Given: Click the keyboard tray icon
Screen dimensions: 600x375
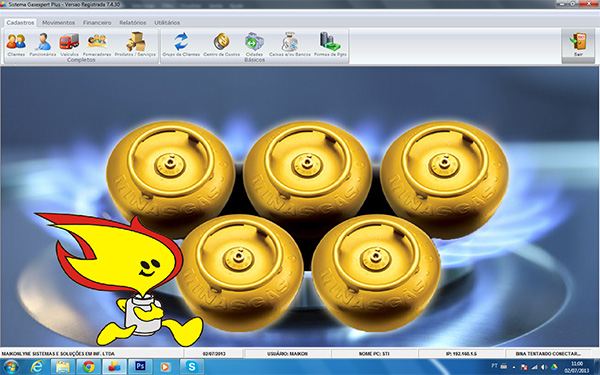Looking at the screenshot, I should (504, 366).
